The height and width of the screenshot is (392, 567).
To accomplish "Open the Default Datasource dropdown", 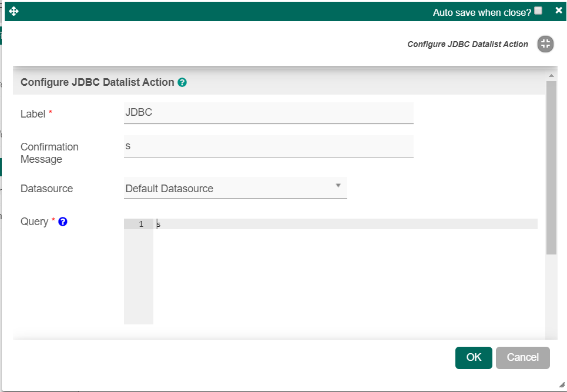I will pos(235,189).
